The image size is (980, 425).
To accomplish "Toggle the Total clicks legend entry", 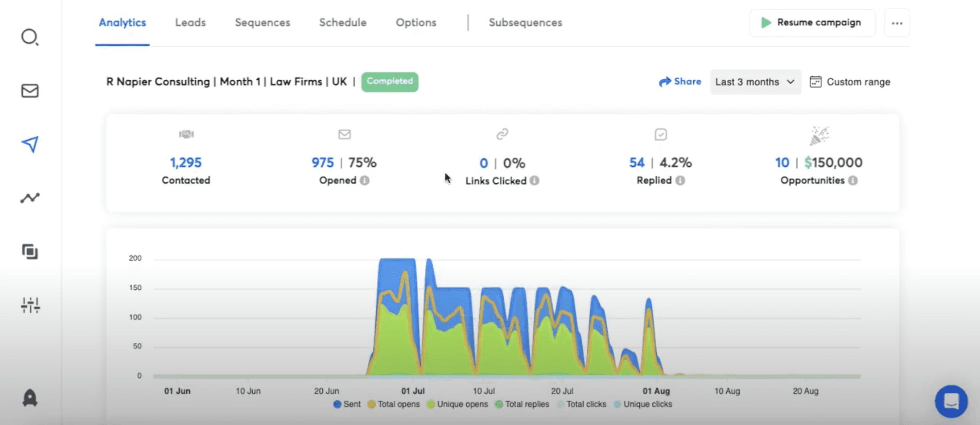I will tap(581, 404).
